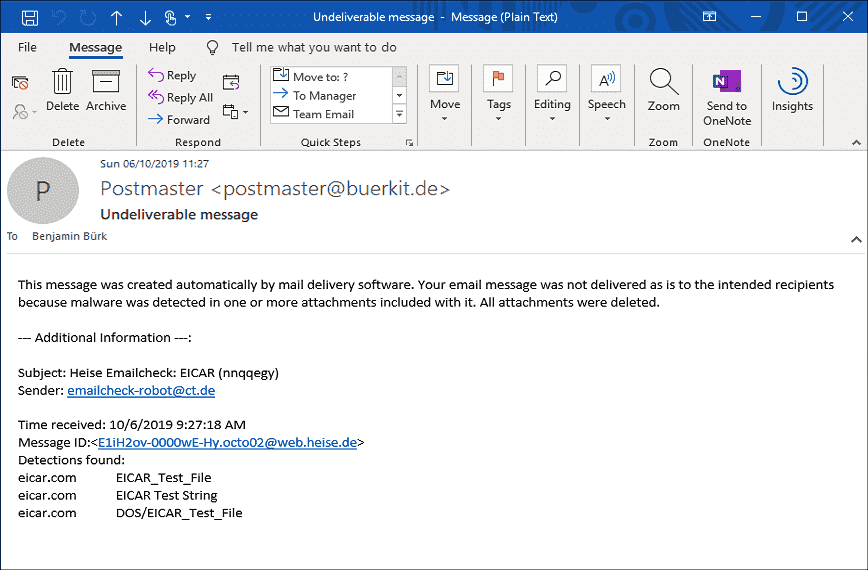Click the Postmaster avatar circle
Image resolution: width=868 pixels, height=570 pixels.
pos(43,190)
